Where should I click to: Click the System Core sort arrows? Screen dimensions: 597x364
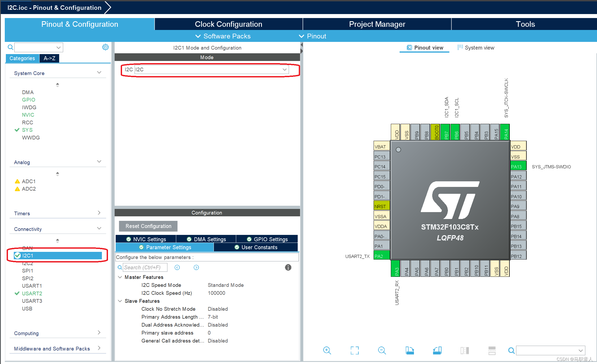tap(57, 85)
